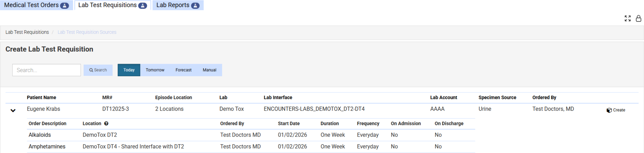This screenshot has height=153, width=644.
Task: Click flask icon on Lab Test Requisitions tab
Action: [143, 6]
